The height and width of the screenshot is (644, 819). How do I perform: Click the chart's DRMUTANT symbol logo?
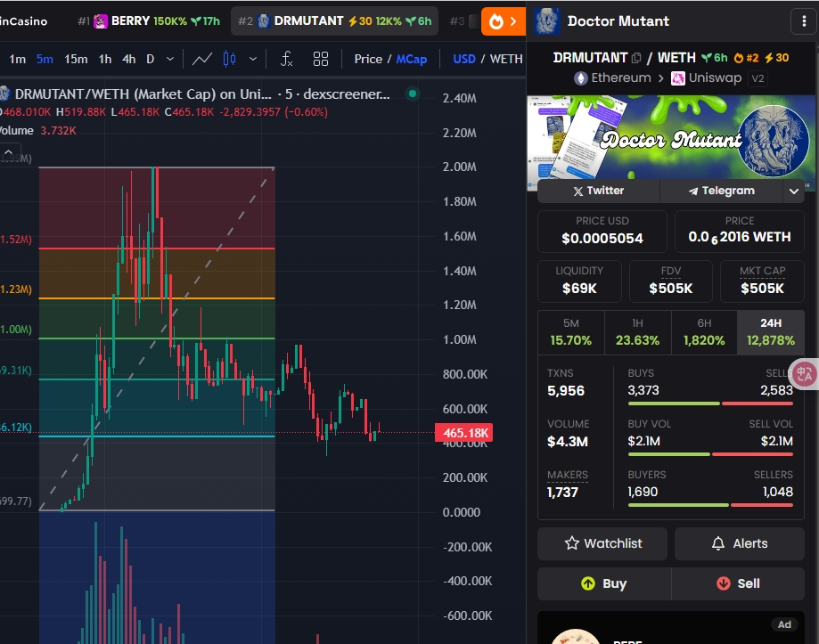click(4, 94)
